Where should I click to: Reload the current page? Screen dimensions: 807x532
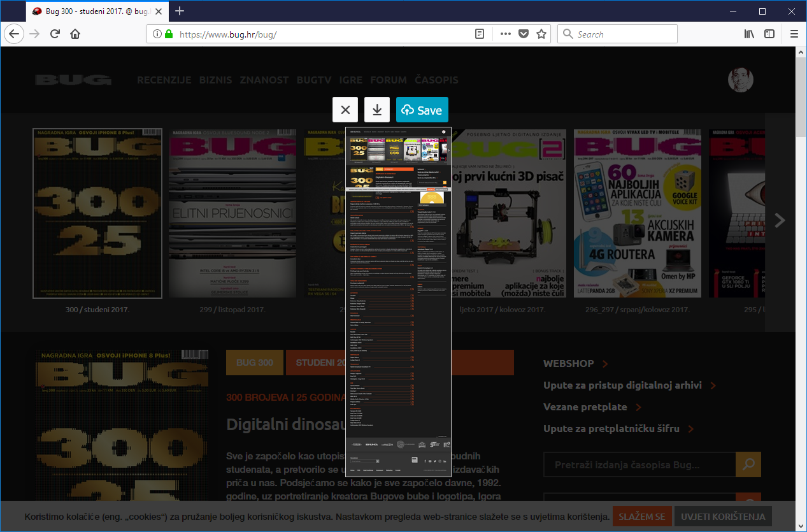[x=55, y=34]
